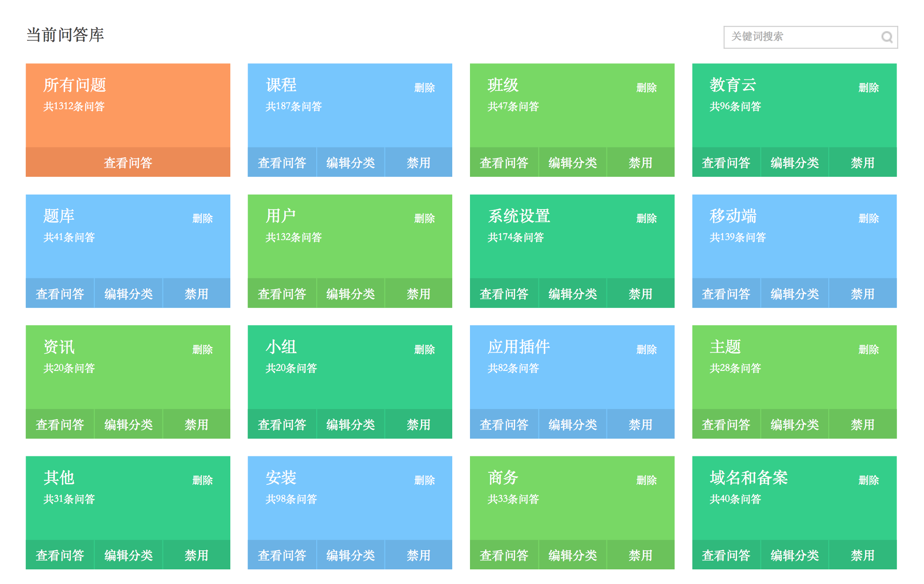Click the 教育云 card title
Screen dimensions: 924x584
click(733, 85)
